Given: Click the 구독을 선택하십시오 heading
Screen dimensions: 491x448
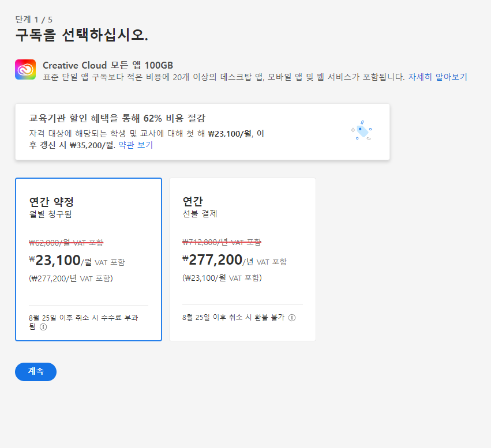Looking at the screenshot, I should coord(81,35).
